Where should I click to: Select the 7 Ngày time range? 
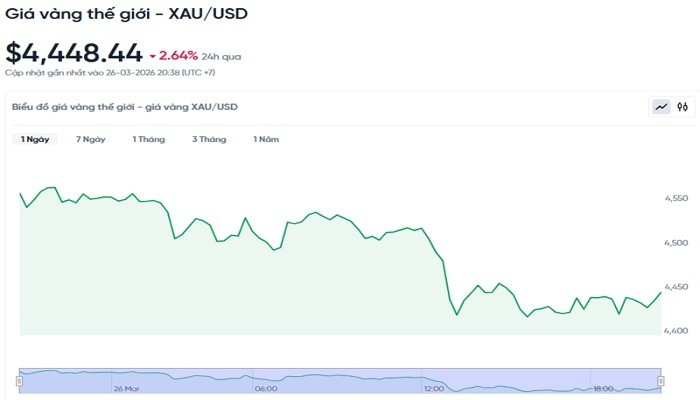pos(90,139)
